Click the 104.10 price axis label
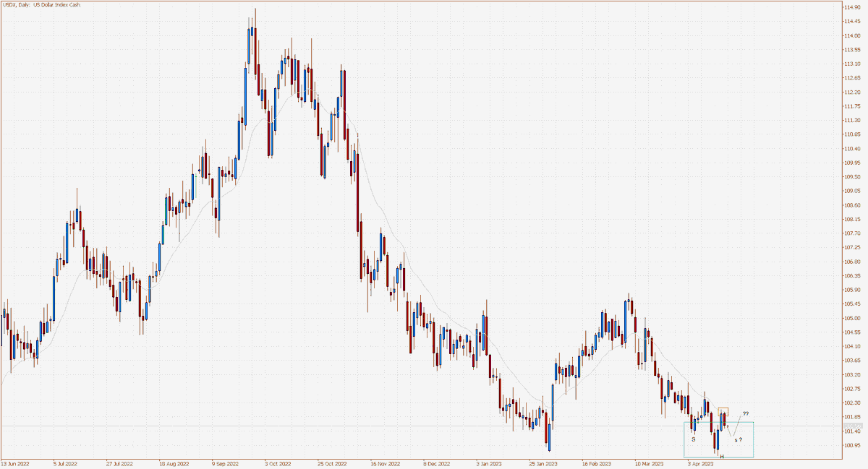 (851, 346)
